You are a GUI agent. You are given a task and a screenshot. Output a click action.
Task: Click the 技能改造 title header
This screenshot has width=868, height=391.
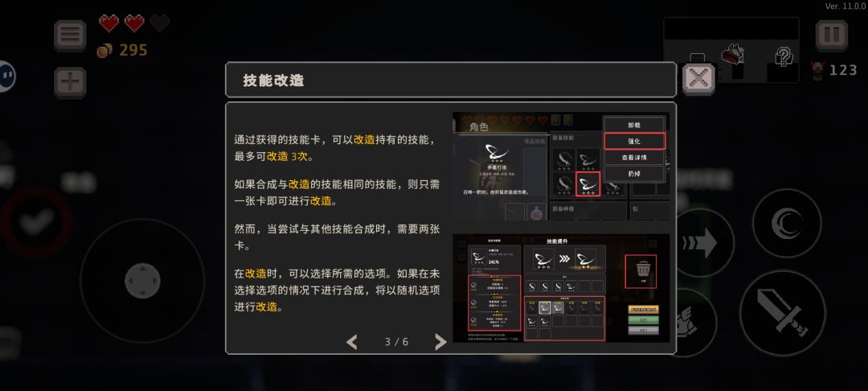(273, 80)
